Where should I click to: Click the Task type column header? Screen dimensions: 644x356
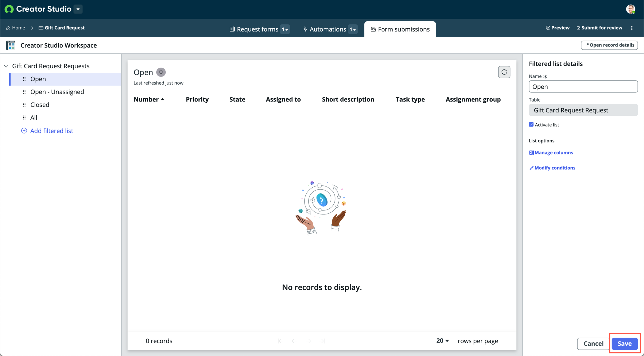tap(410, 99)
